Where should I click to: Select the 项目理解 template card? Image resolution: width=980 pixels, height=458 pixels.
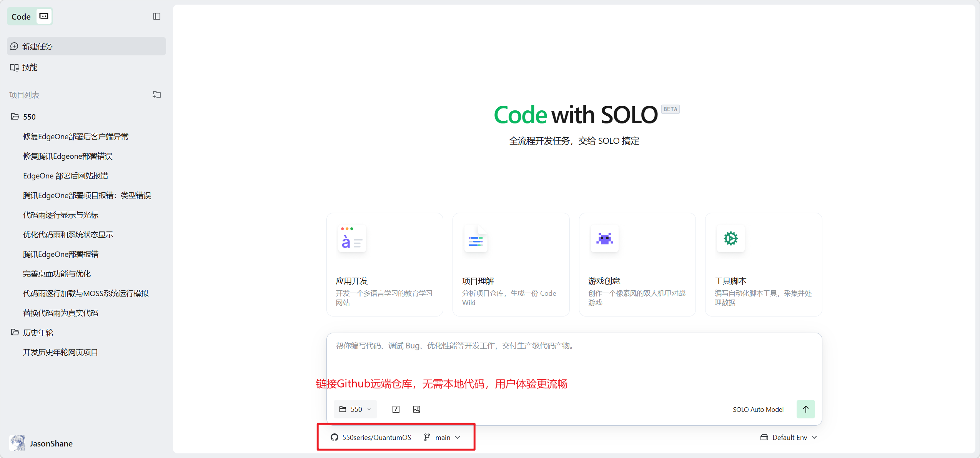click(x=511, y=265)
